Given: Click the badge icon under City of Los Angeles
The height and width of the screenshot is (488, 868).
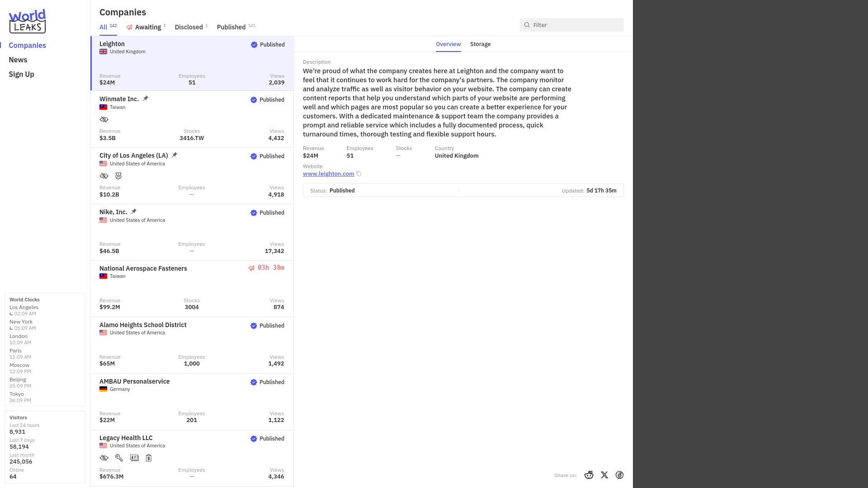Looking at the screenshot, I should [118, 176].
